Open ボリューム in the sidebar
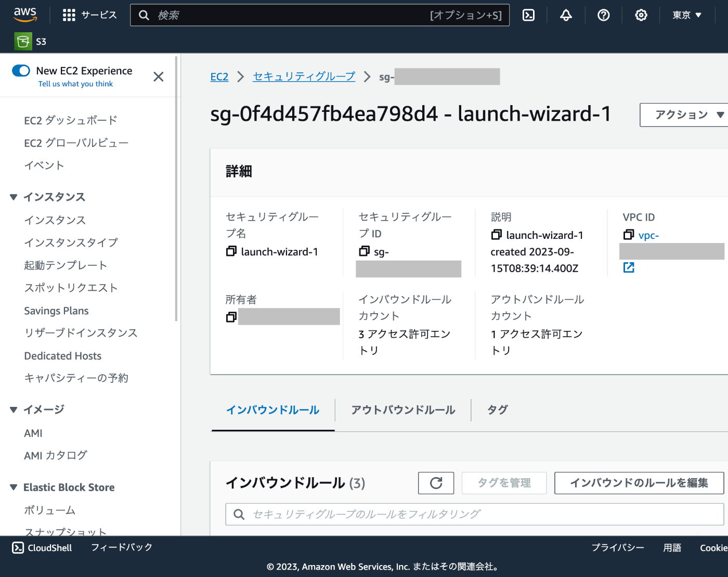 (x=50, y=510)
